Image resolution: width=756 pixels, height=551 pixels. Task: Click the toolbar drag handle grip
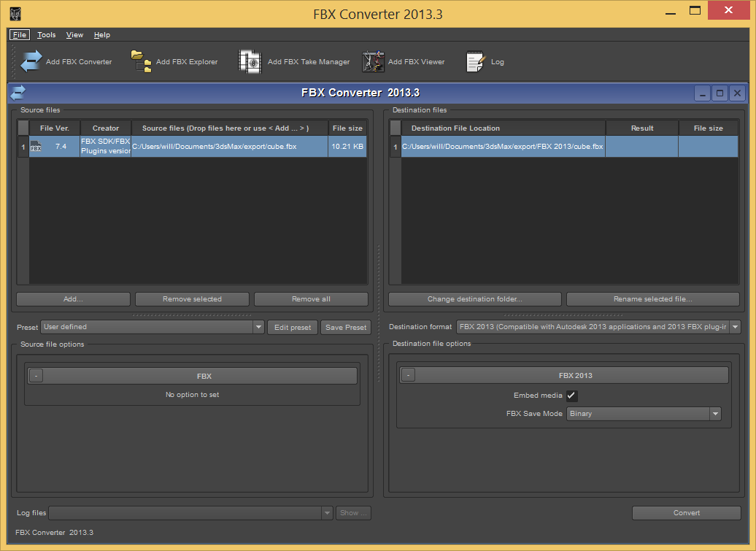pyautogui.click(x=13, y=62)
